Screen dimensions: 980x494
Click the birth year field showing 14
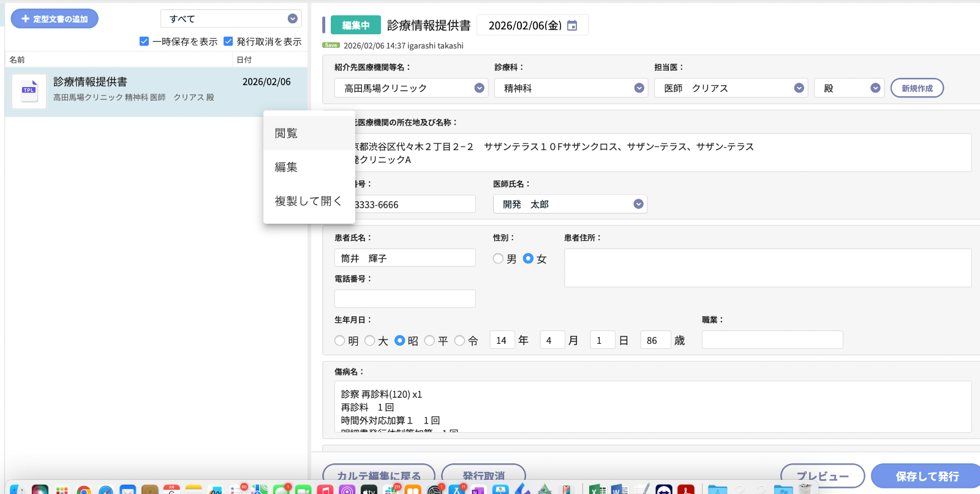tap(502, 340)
